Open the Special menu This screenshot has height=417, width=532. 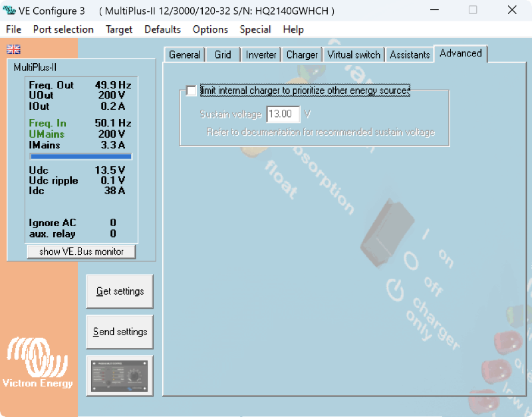point(255,29)
